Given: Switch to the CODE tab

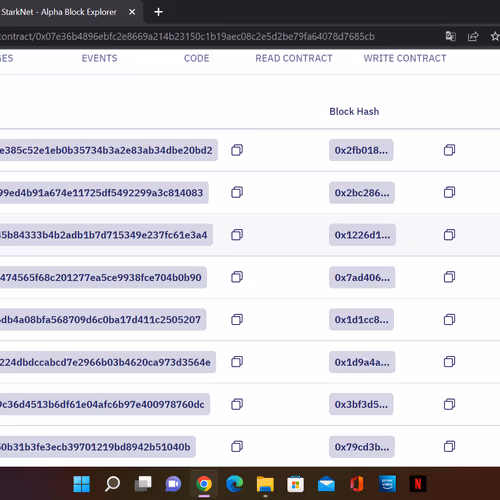Looking at the screenshot, I should pyautogui.click(x=196, y=58).
